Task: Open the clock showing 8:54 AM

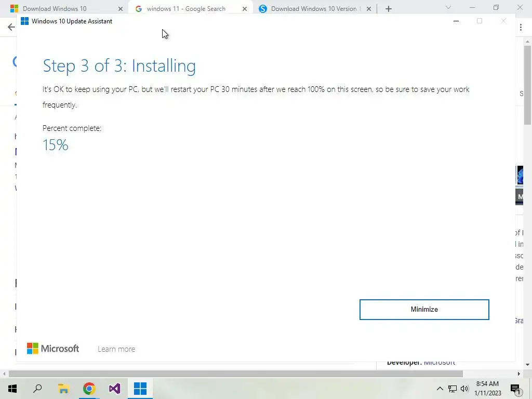Action: tap(487, 389)
